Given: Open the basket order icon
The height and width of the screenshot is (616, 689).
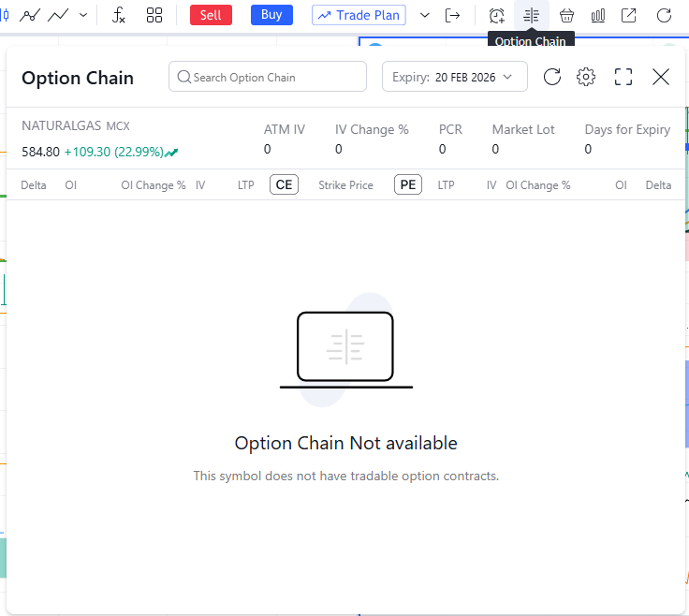Looking at the screenshot, I should [566, 15].
